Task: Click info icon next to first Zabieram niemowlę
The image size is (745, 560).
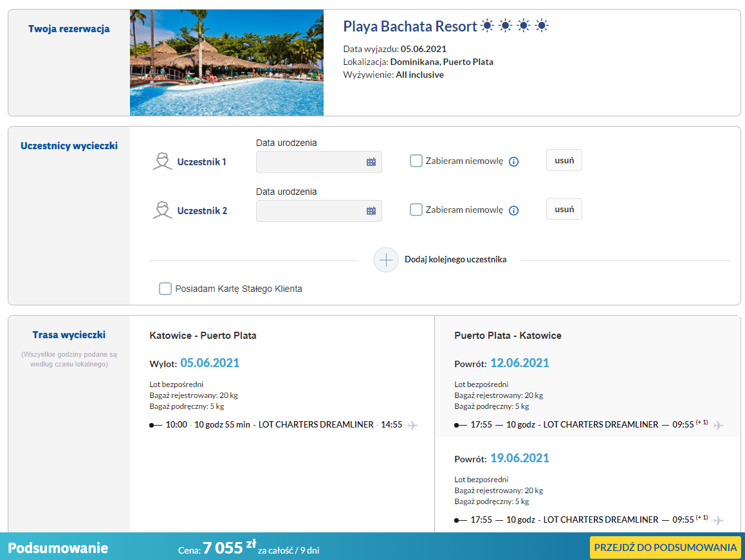Action: pos(513,162)
